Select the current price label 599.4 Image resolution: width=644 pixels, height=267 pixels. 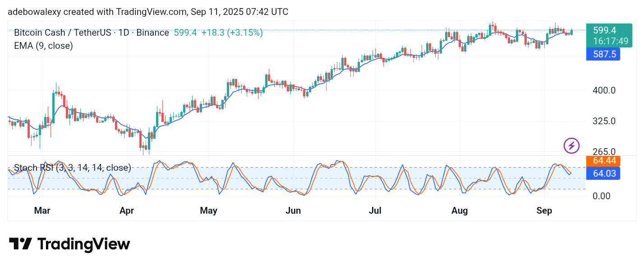coord(605,30)
